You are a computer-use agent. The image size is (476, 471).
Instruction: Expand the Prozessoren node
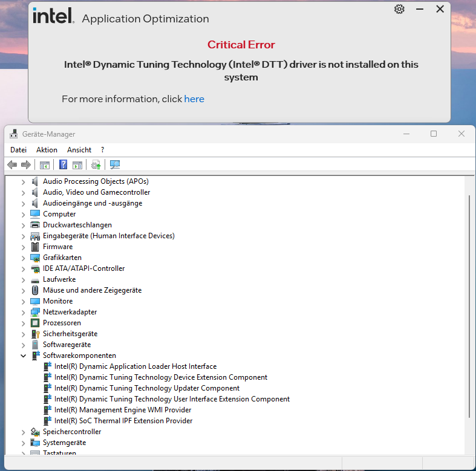[24, 323]
